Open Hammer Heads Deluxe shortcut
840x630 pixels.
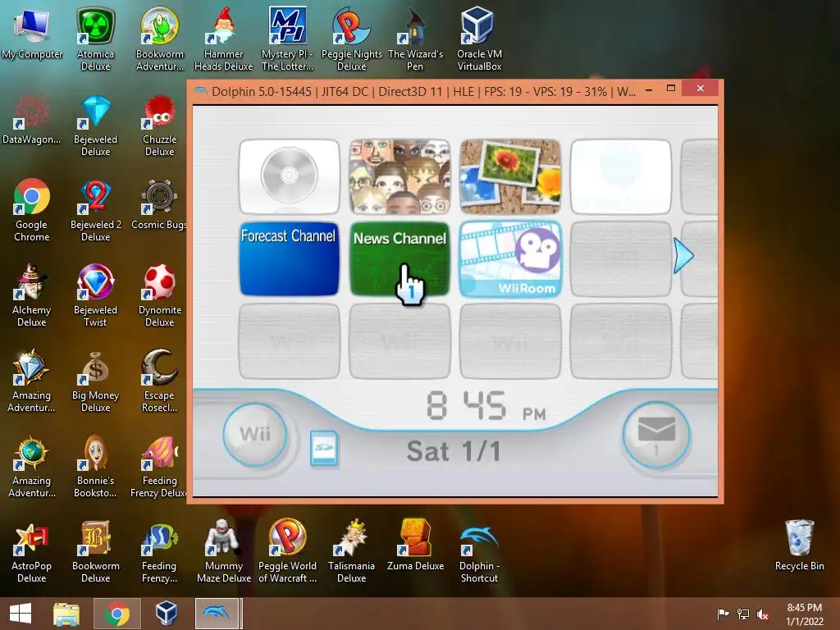(223, 39)
